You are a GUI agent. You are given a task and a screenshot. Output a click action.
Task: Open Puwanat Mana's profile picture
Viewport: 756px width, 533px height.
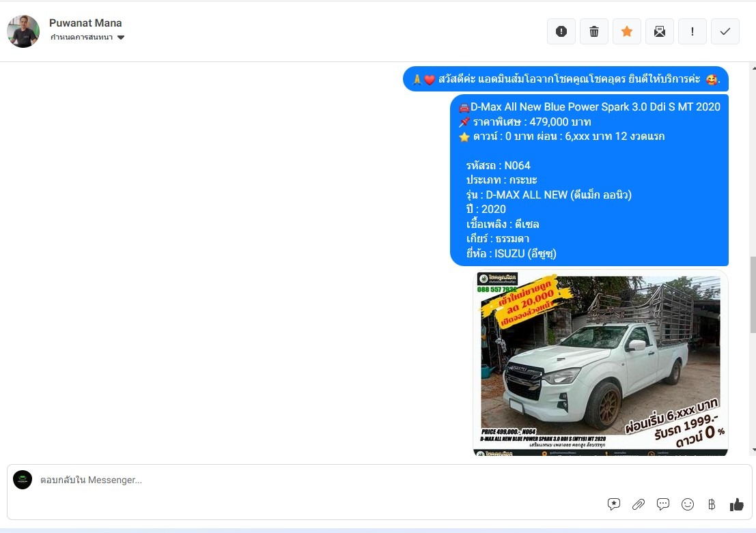(23, 31)
